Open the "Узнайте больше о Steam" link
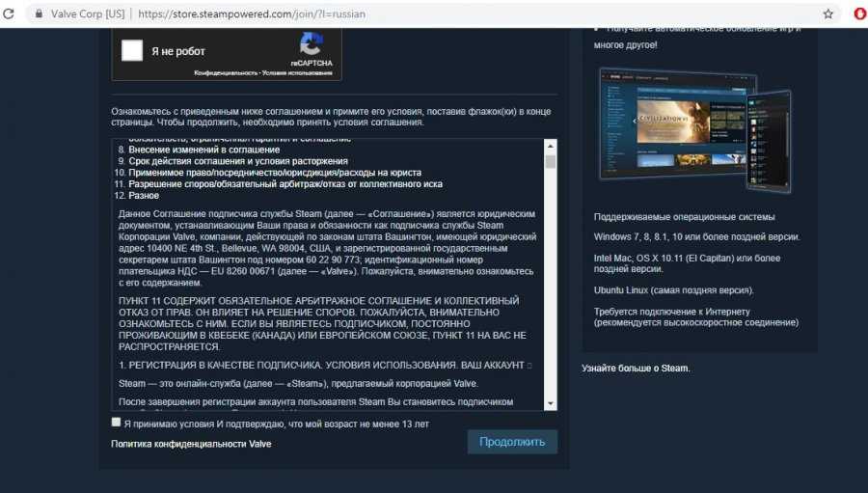Image resolution: width=868 pixels, height=493 pixels. click(x=636, y=369)
